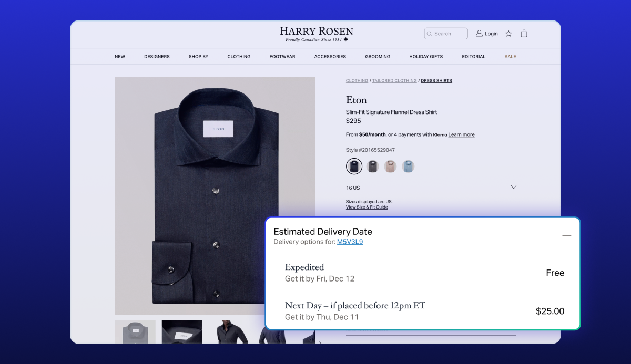Viewport: 631px width, 364px height.
Task: Click Klarna Learn more link
Action: pyautogui.click(x=461, y=135)
